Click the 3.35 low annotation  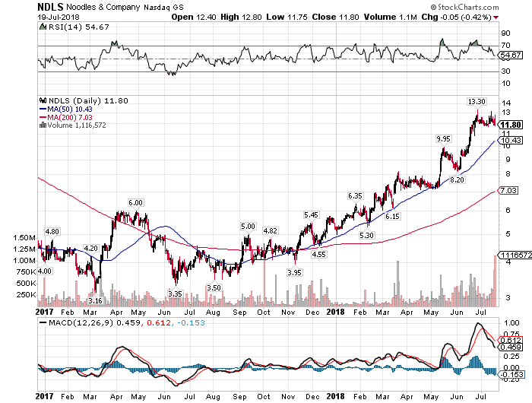click(175, 294)
